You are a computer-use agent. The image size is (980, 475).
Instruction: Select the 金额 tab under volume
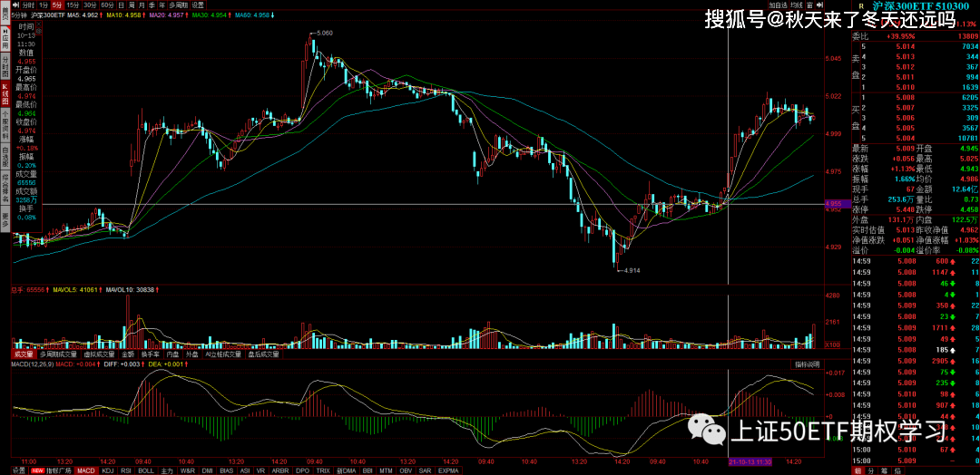tap(128, 354)
